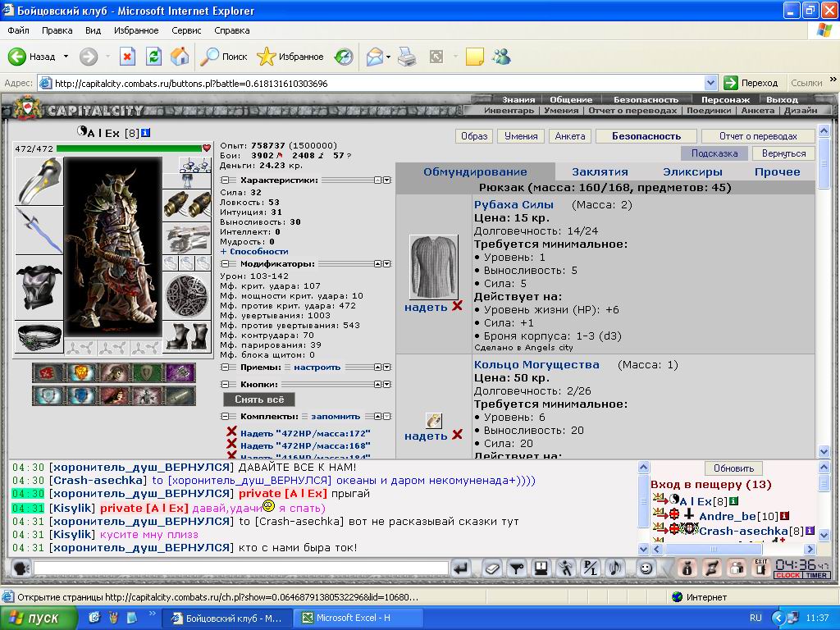Open the пуск Start button
This screenshot has width=840, height=630.
[39, 618]
